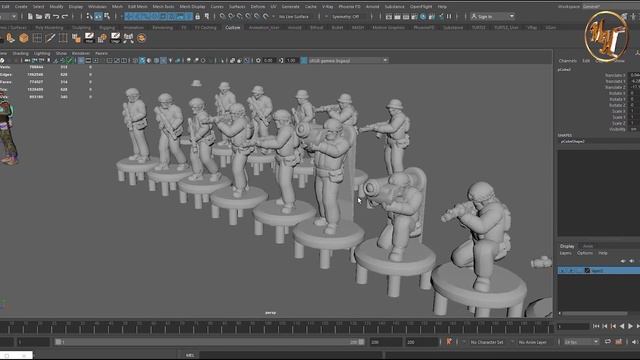Click the pause rendering icon
The width and height of the screenshot is (640, 360).
pyautogui.click(x=449, y=16)
